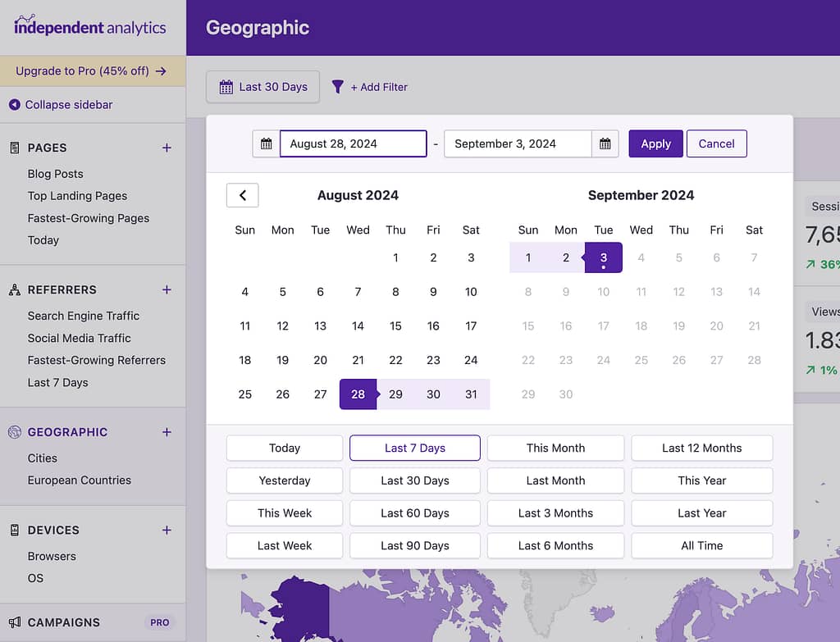Click the start date input field
The width and height of the screenshot is (840, 642).
click(x=353, y=143)
